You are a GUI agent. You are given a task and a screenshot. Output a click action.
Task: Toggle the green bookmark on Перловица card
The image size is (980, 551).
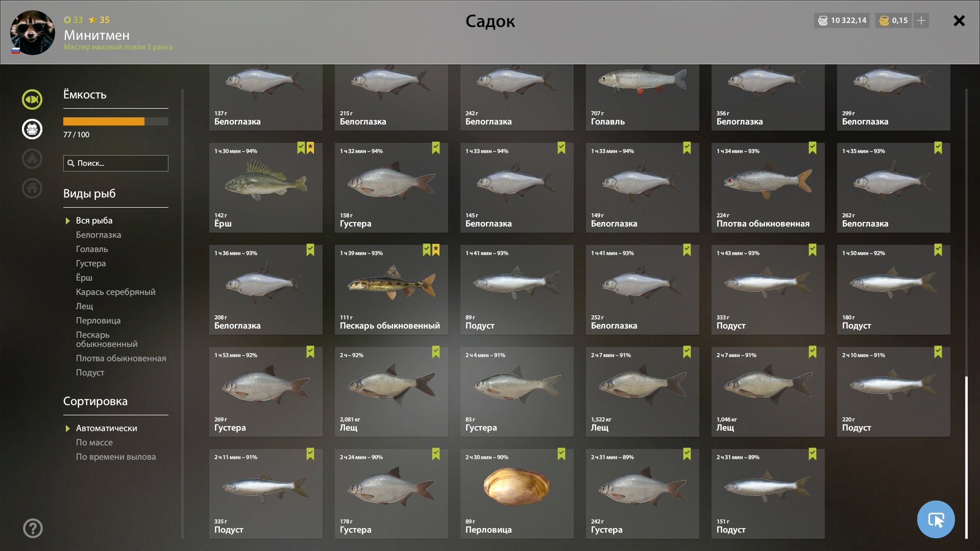[x=561, y=454]
